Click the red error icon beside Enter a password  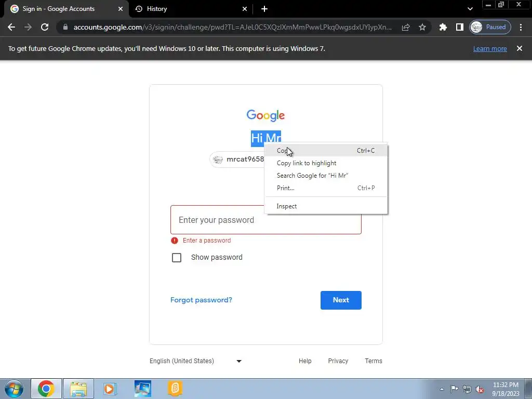coord(175,241)
